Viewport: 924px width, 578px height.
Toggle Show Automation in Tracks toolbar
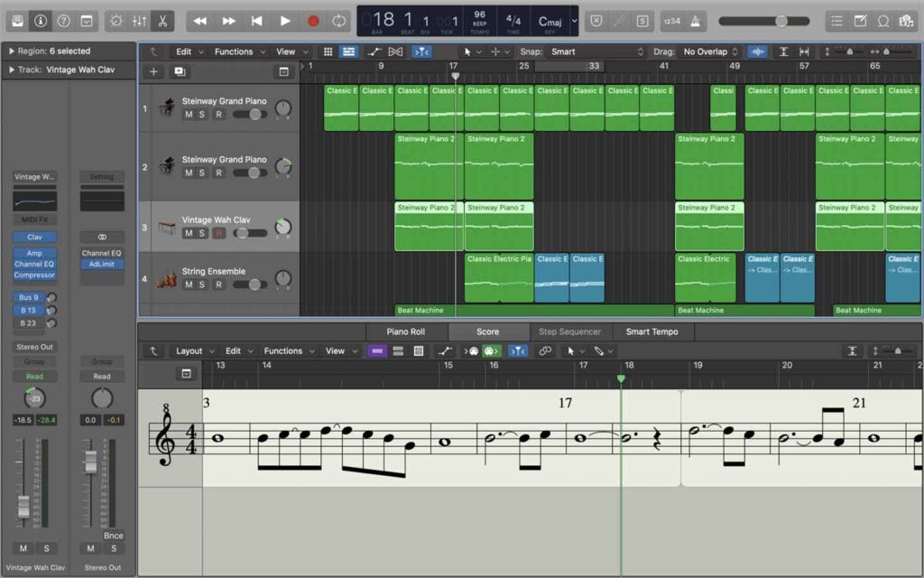coord(374,51)
